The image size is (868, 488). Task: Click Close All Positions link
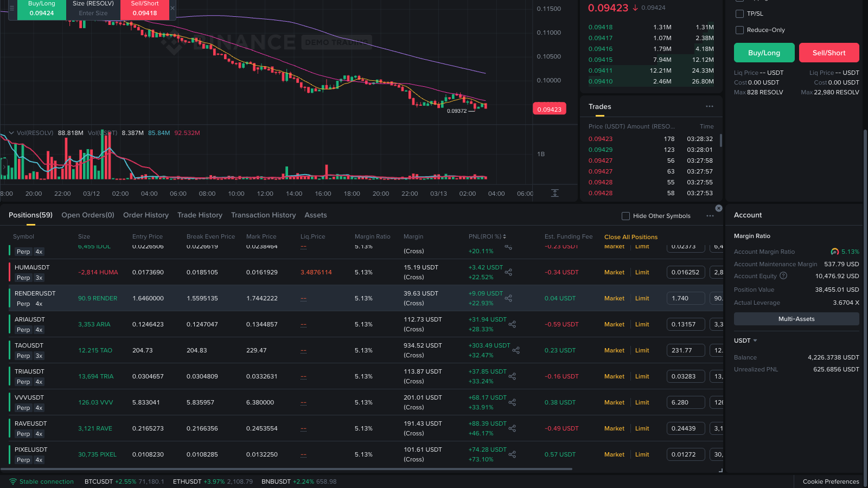point(630,237)
